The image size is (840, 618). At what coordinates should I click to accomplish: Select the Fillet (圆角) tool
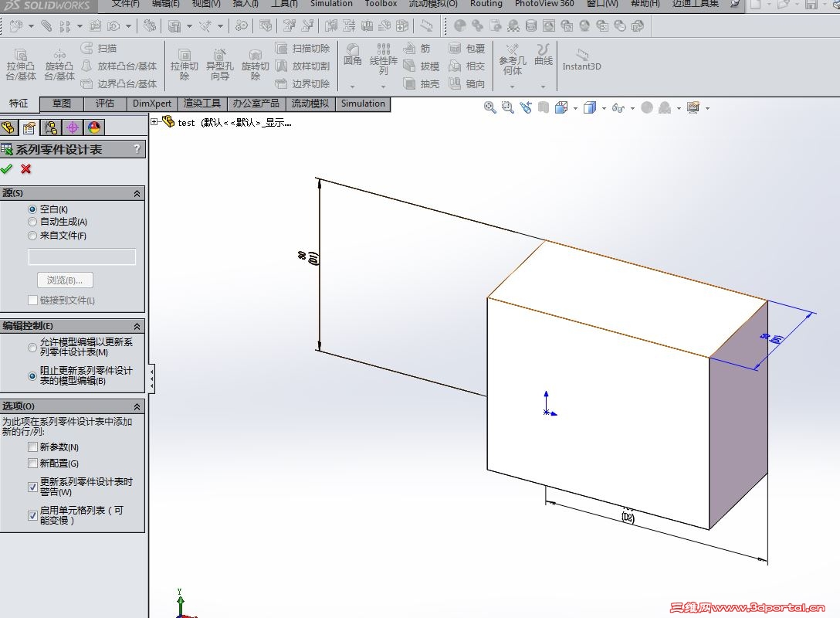353,55
